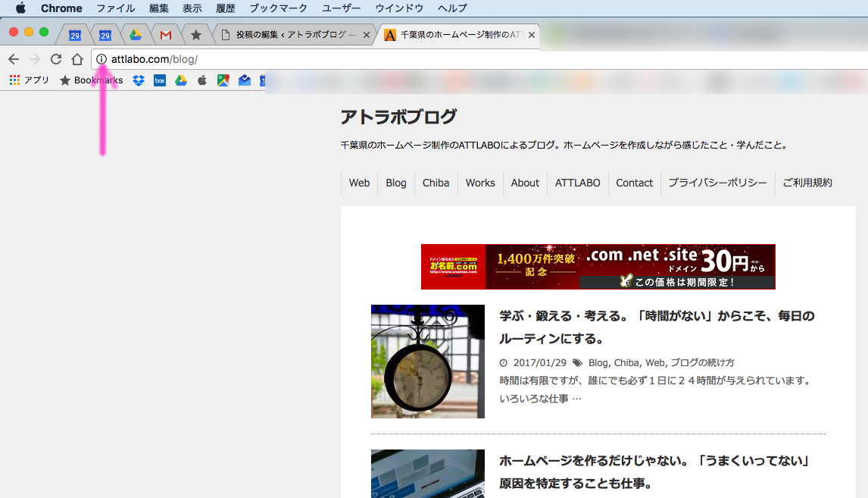868x498 pixels.
Task: Open the clock photo post thumbnail
Action: pyautogui.click(x=428, y=361)
